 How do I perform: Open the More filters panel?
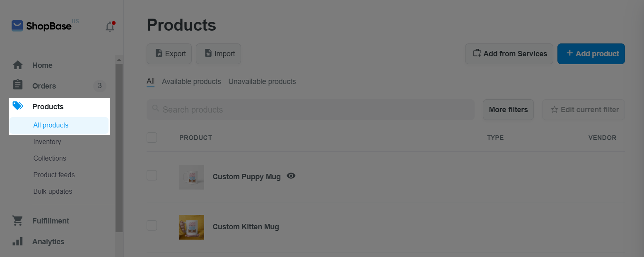pos(508,110)
